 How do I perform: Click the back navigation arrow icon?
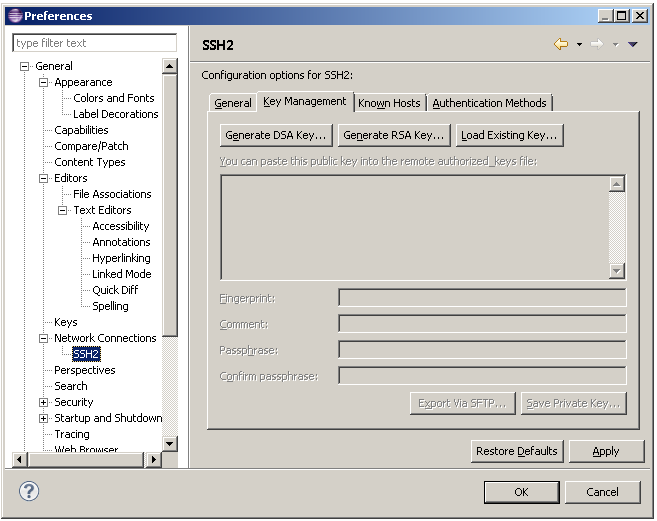[561, 45]
